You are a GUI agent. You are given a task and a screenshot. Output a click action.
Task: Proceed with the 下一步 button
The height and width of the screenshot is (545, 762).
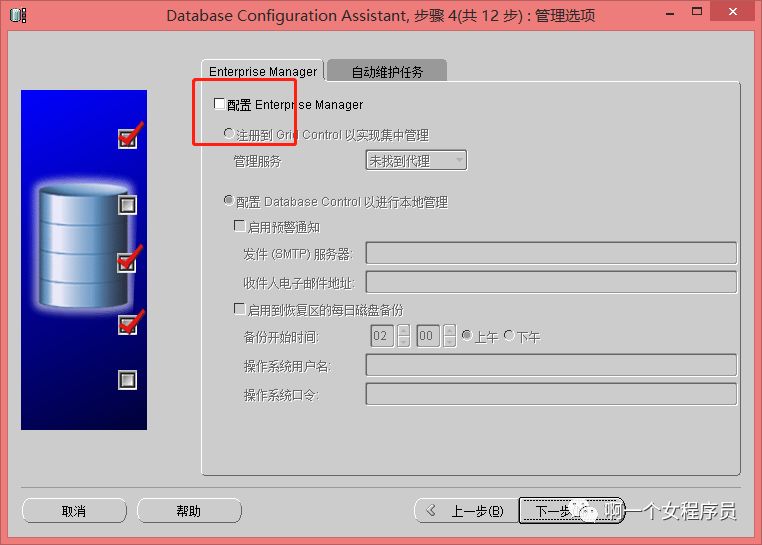pyautogui.click(x=572, y=510)
